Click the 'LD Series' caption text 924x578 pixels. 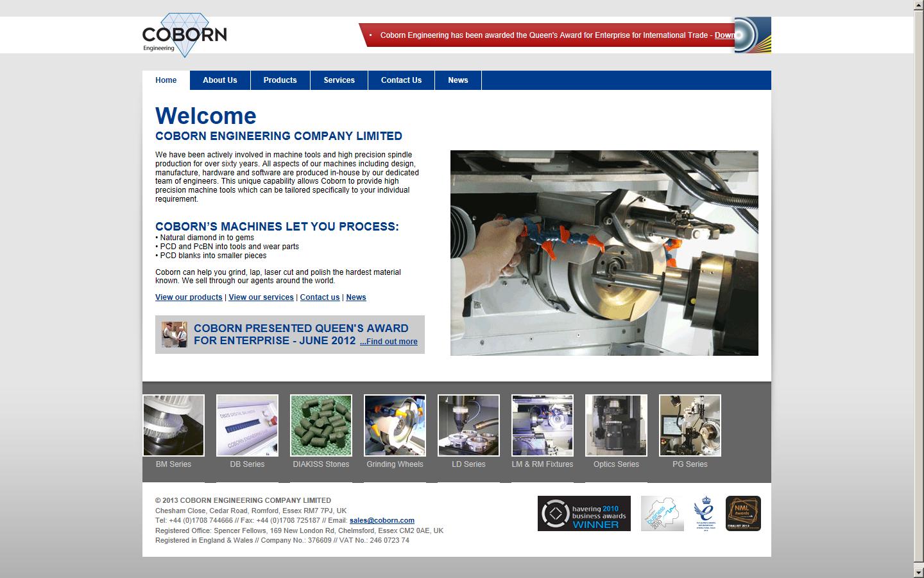468,464
